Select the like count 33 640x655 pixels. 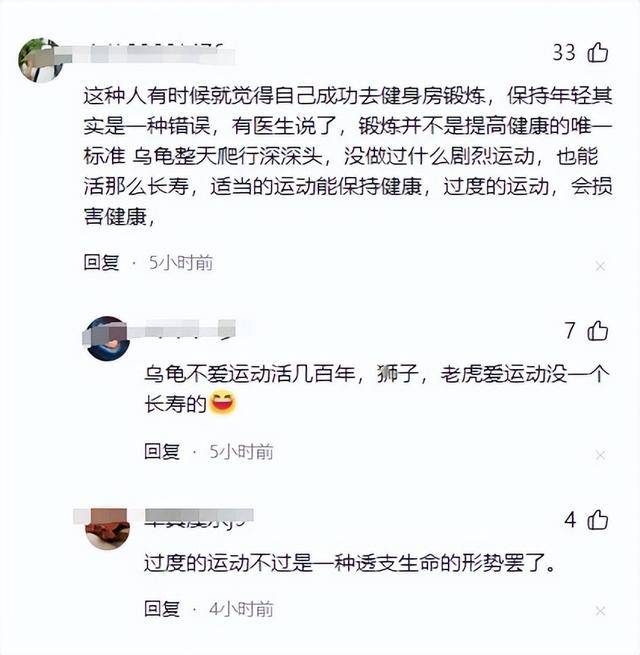coord(564,53)
